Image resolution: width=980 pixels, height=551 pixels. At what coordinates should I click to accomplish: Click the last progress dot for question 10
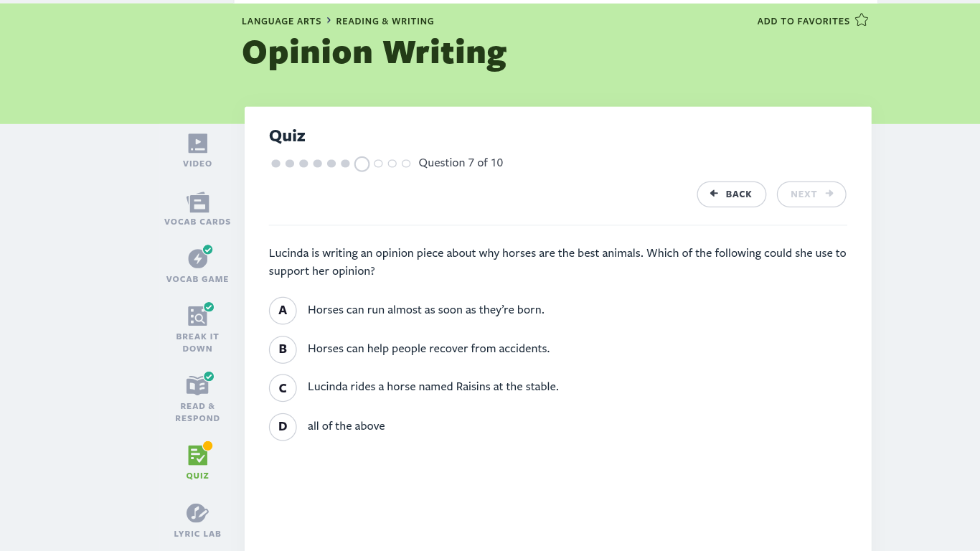(406, 164)
